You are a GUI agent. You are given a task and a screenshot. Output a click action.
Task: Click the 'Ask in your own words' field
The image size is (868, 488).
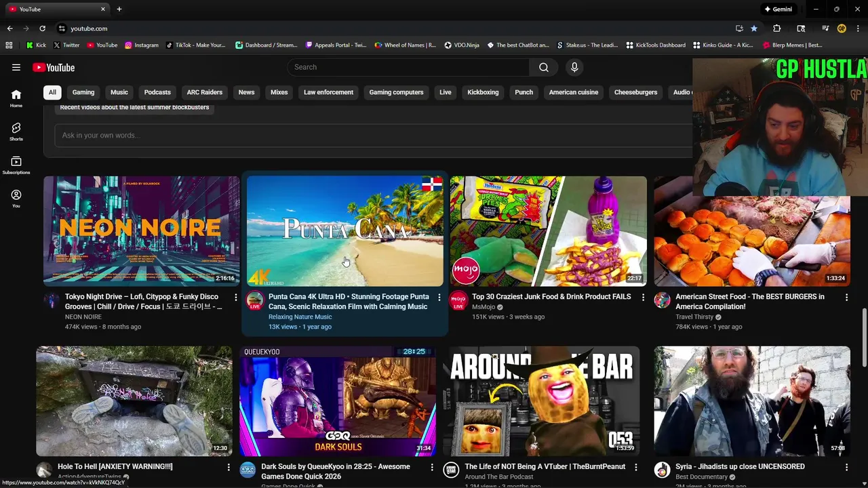tap(373, 135)
